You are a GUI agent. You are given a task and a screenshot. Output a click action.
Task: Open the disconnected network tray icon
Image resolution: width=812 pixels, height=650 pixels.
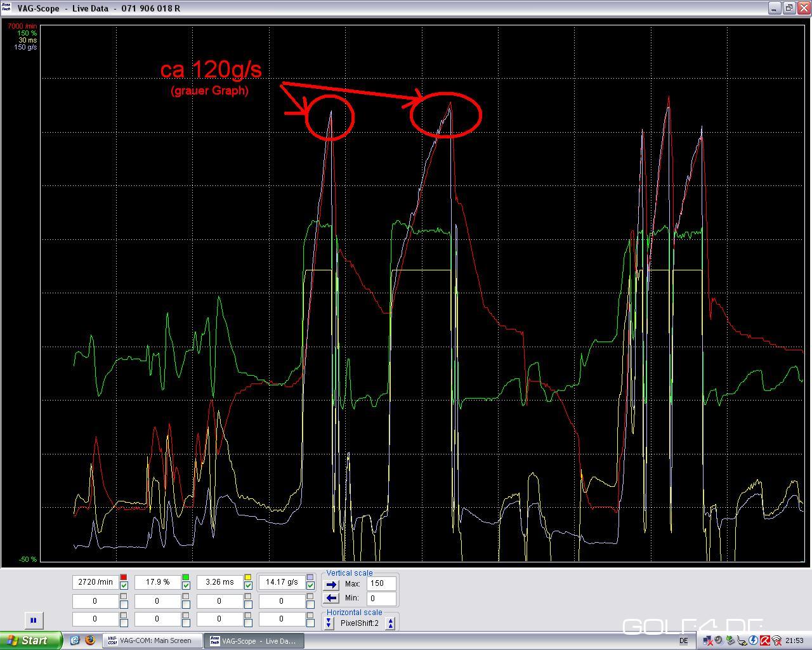pyautogui.click(x=707, y=641)
